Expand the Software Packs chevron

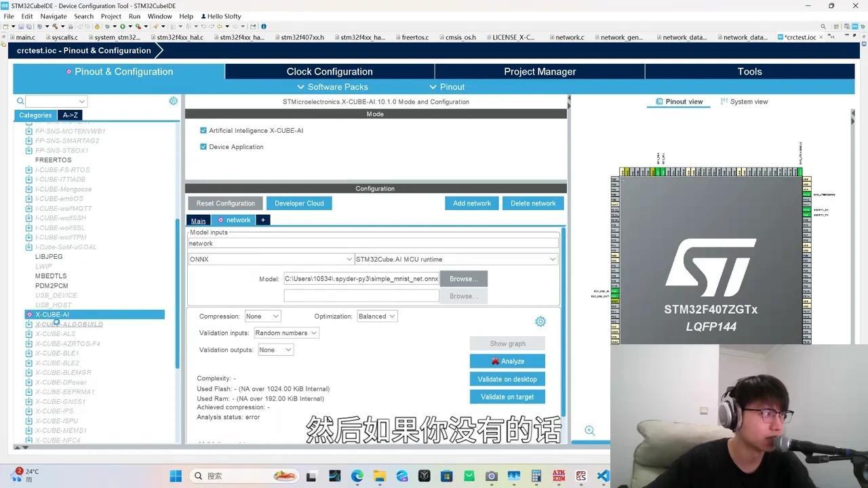pyautogui.click(x=301, y=87)
